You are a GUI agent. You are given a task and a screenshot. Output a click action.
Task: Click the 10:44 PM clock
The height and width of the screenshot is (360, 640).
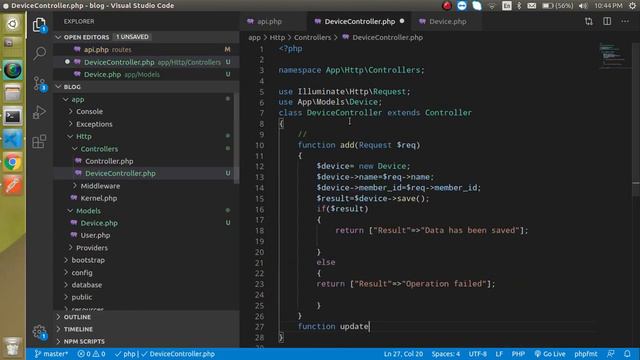click(608, 6)
